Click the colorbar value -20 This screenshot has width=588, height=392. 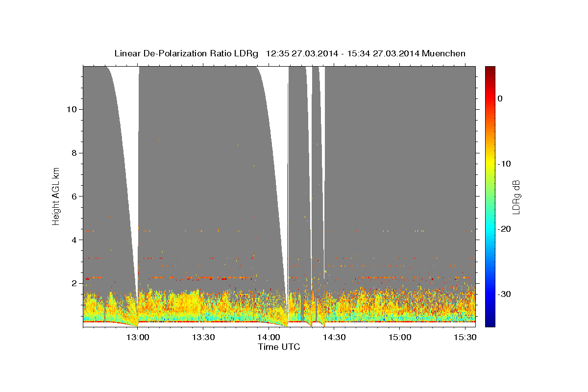click(x=505, y=229)
